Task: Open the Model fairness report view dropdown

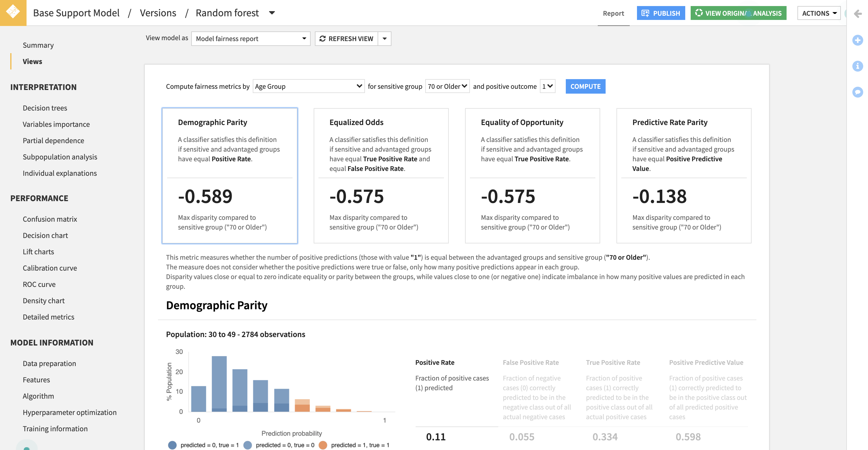Action: tap(250, 39)
